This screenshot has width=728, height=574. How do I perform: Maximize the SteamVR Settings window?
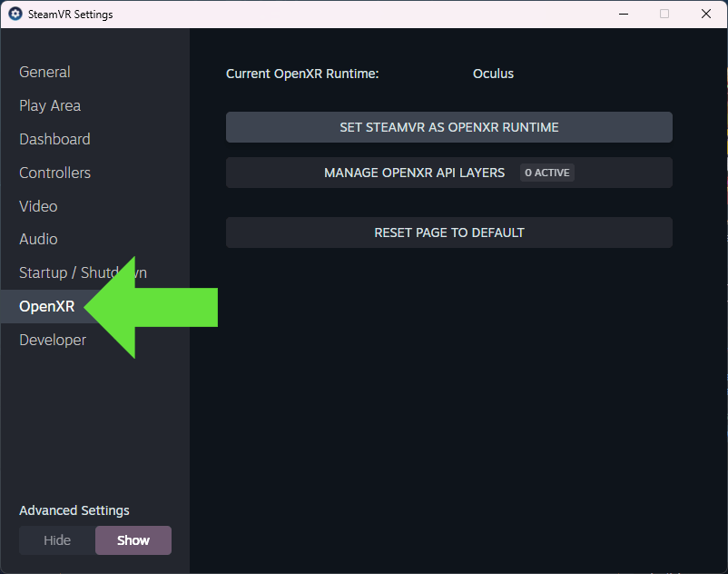point(664,14)
